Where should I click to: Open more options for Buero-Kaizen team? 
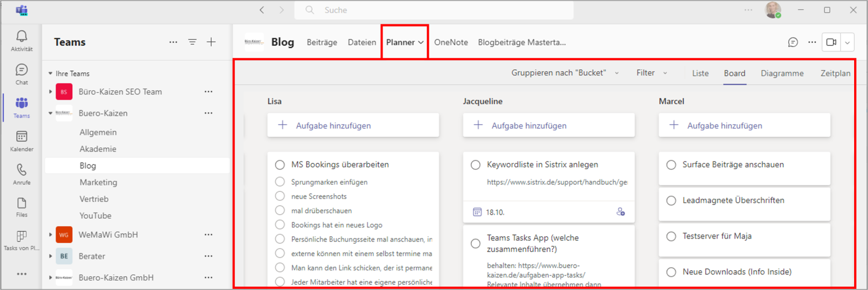click(208, 113)
